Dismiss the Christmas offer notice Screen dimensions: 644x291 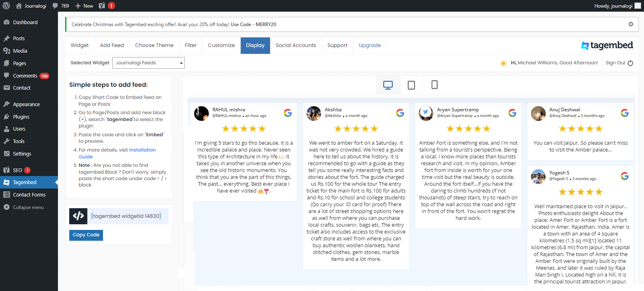[631, 24]
